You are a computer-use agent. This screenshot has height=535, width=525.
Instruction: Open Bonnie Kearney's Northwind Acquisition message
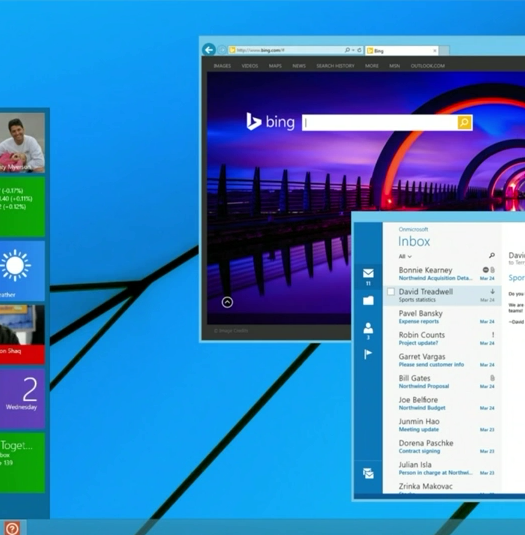(442, 274)
